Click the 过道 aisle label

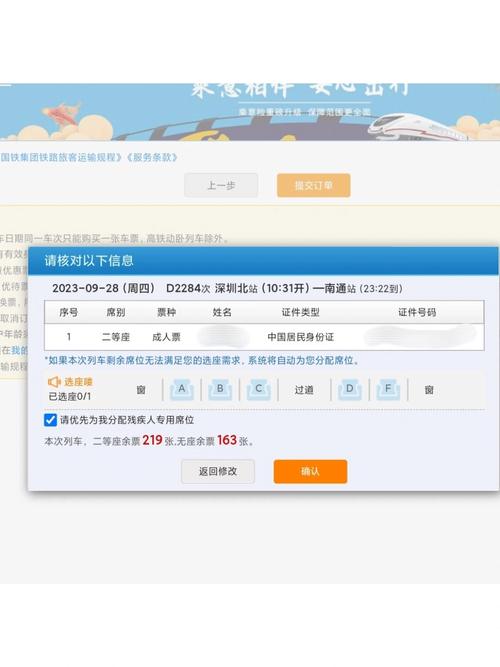coord(304,390)
